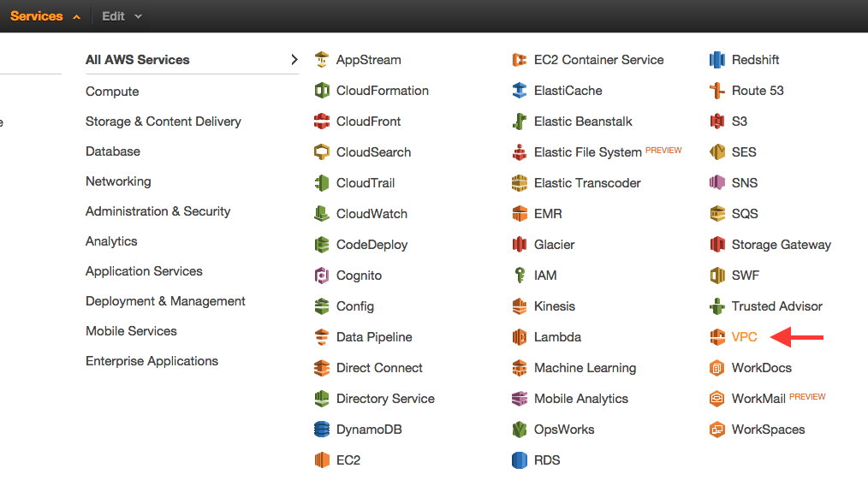
Task: Select the Compute category
Action: click(112, 92)
